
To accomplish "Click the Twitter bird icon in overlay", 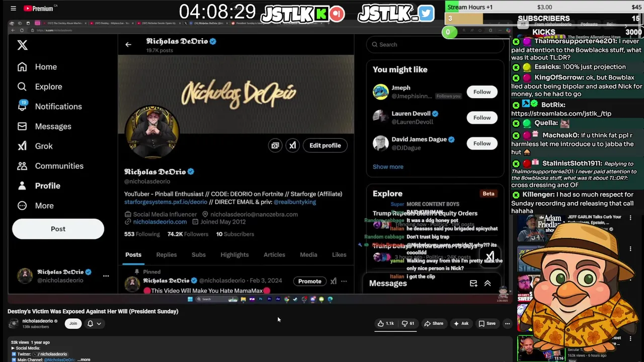I will point(425,14).
